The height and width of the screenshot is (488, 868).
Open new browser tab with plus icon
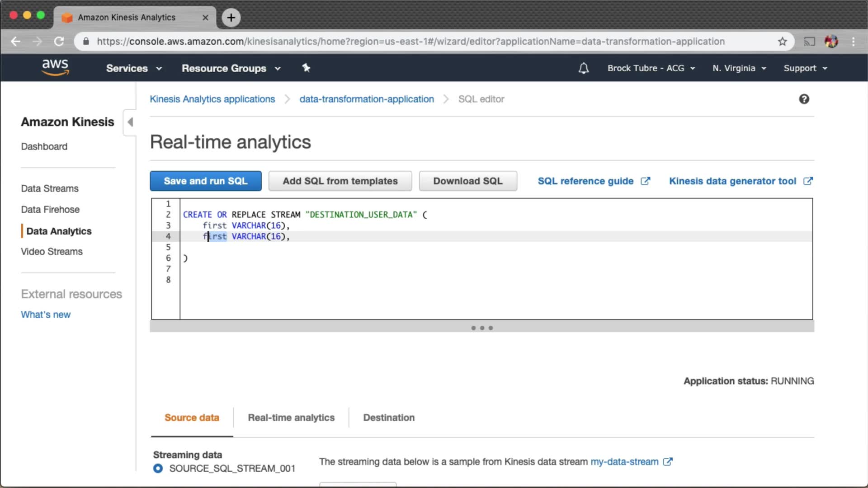231,18
